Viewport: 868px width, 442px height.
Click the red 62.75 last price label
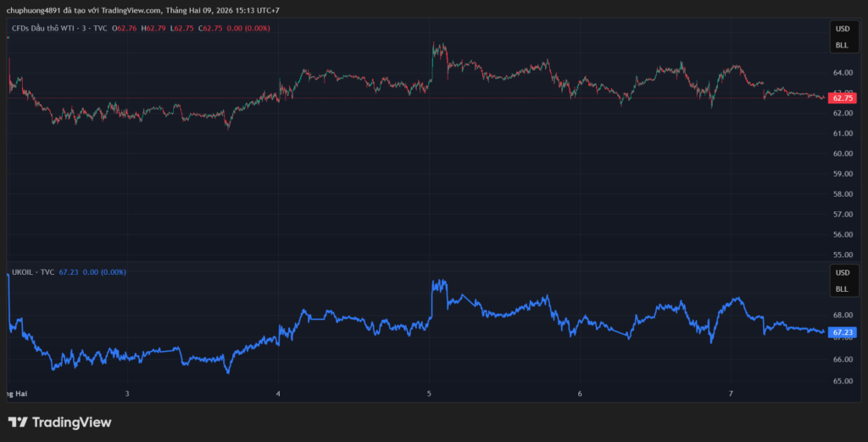843,98
